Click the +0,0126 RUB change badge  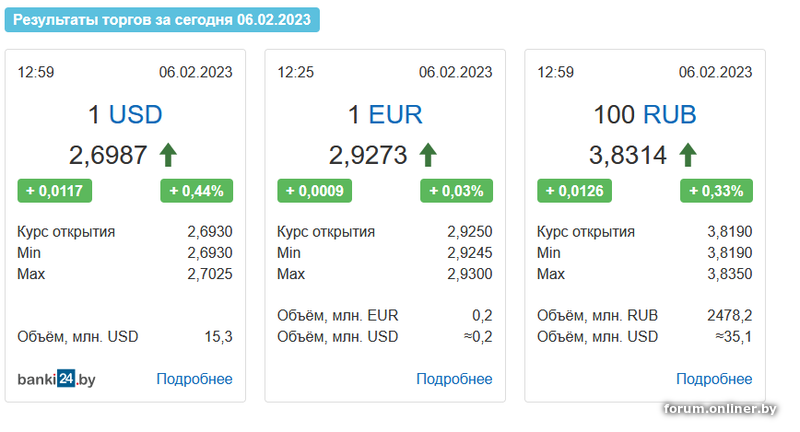click(x=574, y=191)
